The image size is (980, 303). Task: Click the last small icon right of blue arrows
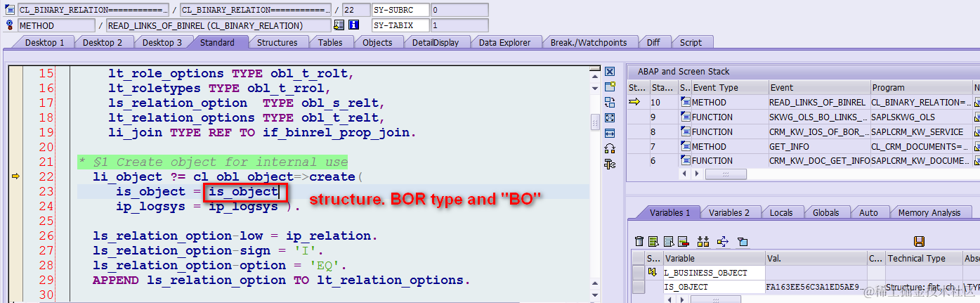(742, 242)
